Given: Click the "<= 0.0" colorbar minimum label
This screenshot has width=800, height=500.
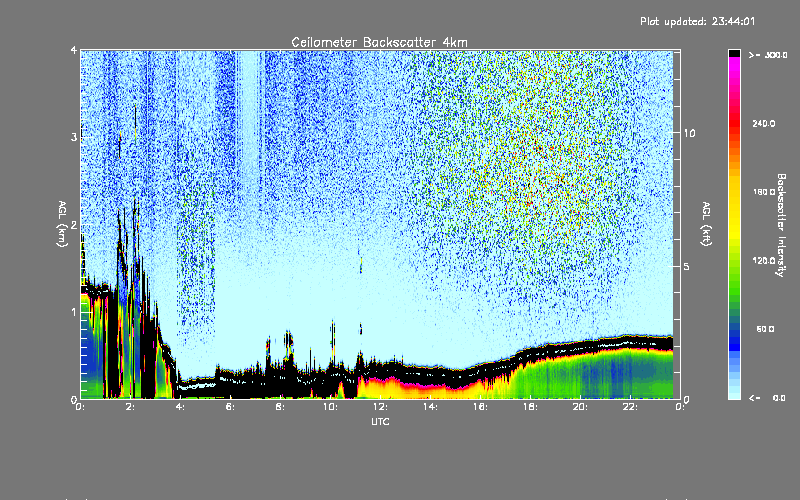Looking at the screenshot, I should (x=767, y=398).
